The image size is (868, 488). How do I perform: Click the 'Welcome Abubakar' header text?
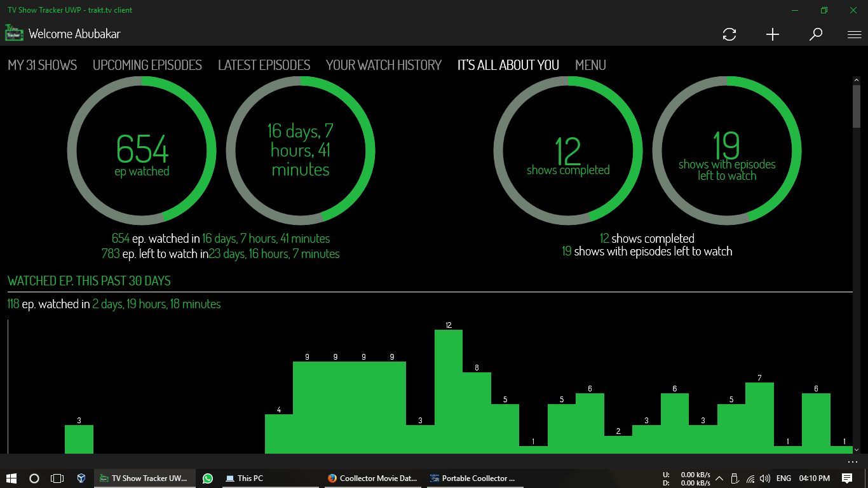click(x=74, y=34)
